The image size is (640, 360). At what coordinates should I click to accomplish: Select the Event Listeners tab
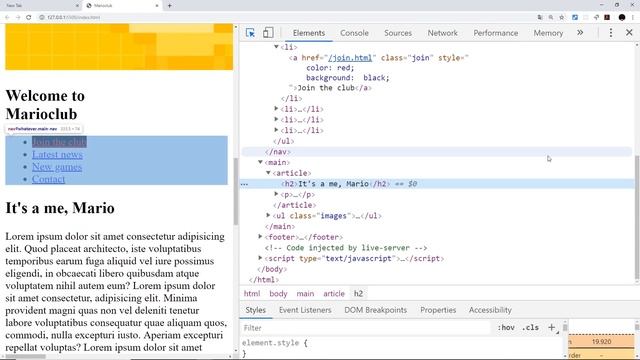coord(305,310)
